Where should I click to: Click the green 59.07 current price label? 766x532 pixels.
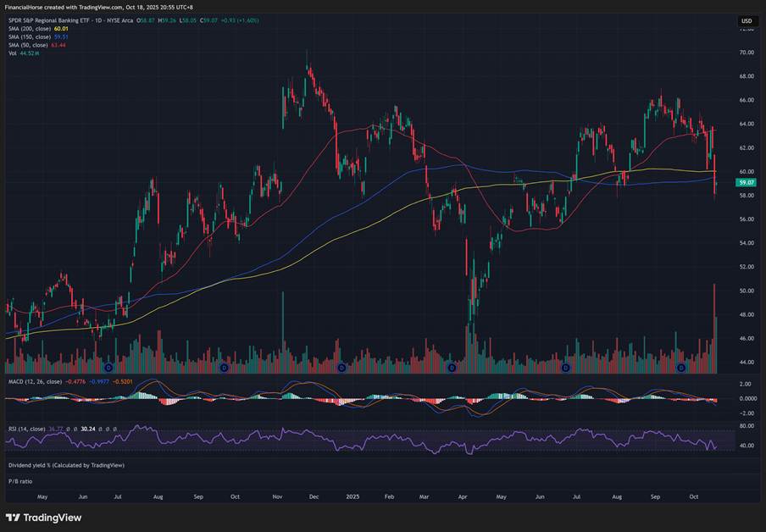click(x=747, y=182)
